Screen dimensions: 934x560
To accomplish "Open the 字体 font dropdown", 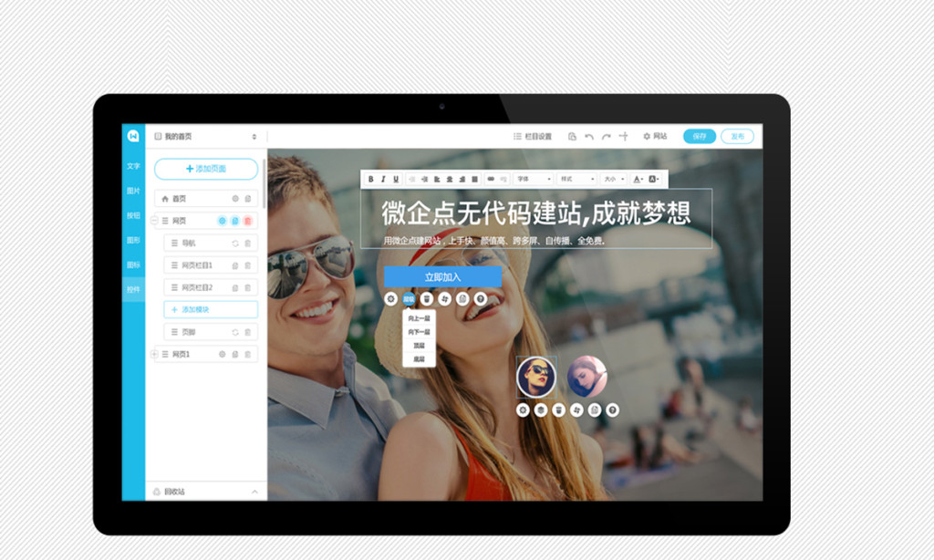I will point(534,179).
